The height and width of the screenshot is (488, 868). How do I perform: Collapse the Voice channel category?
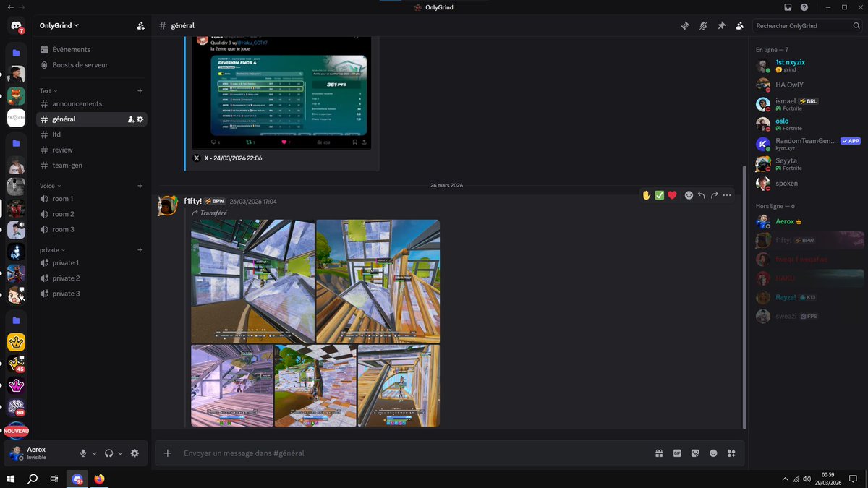pyautogui.click(x=50, y=186)
